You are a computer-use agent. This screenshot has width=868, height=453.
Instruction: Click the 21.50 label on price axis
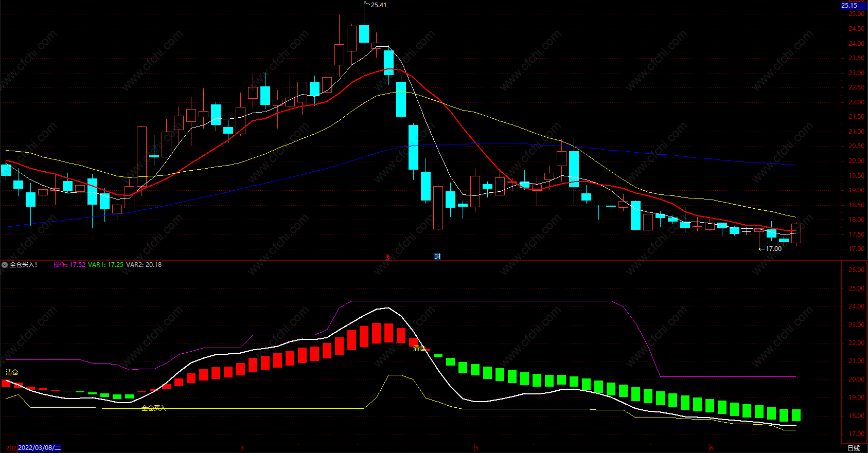click(856, 117)
